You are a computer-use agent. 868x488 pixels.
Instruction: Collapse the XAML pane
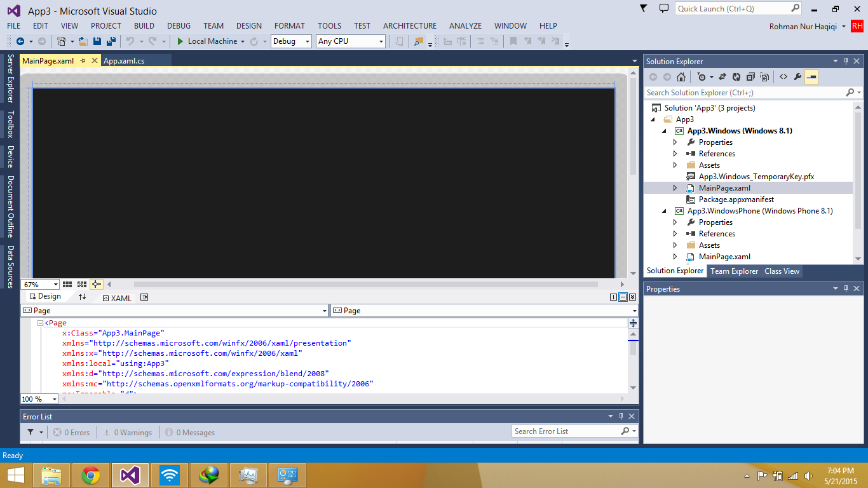pyautogui.click(x=633, y=297)
